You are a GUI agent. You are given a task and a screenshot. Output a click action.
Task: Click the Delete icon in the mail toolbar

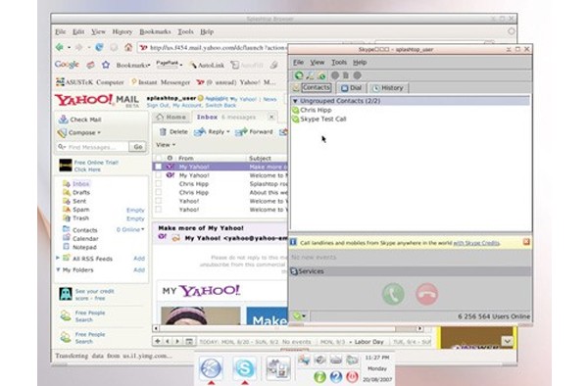(x=163, y=132)
